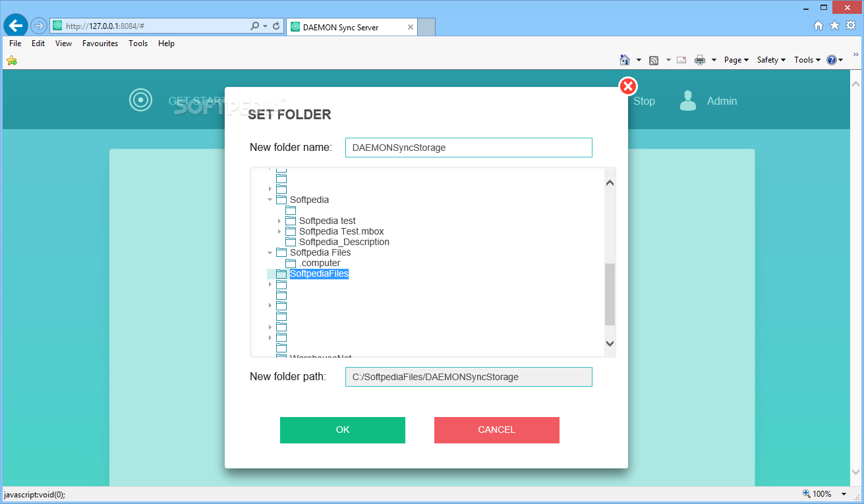
Task: Click the command bar Home house icon
Action: (625, 60)
